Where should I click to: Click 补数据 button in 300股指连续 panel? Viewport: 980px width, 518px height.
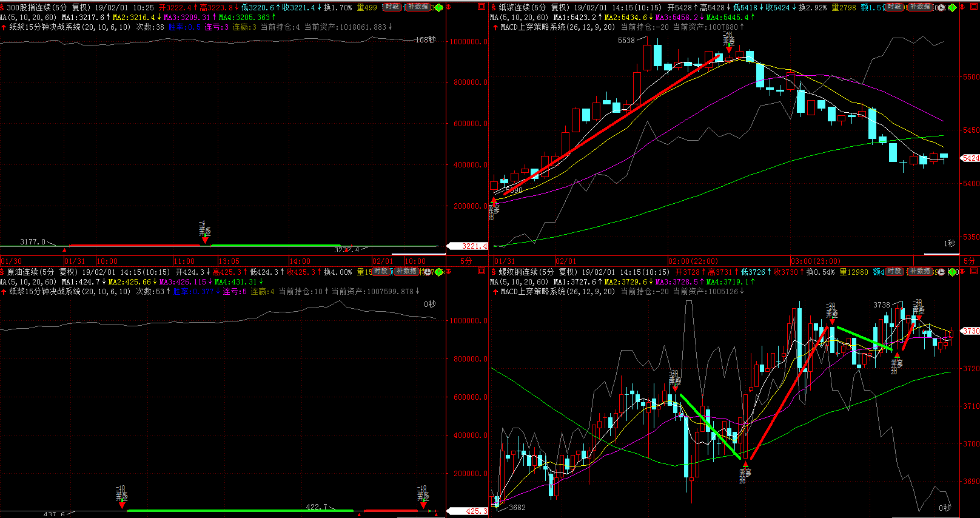(x=418, y=7)
